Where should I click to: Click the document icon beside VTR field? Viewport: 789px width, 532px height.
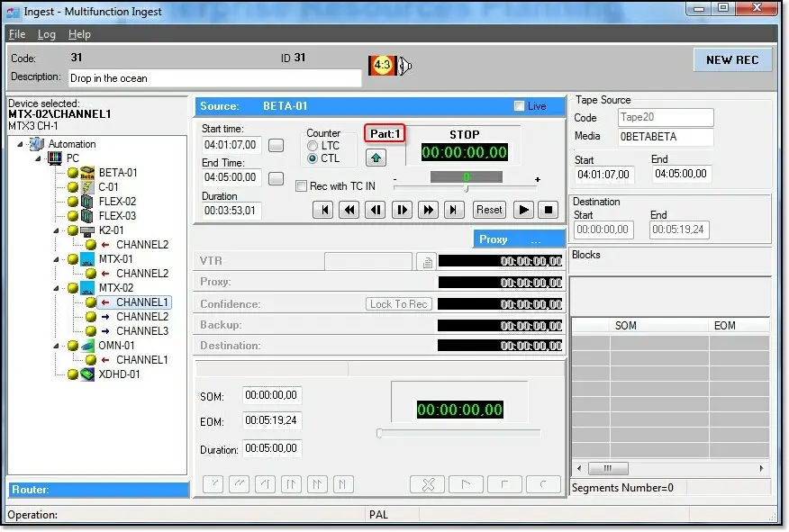(427, 262)
